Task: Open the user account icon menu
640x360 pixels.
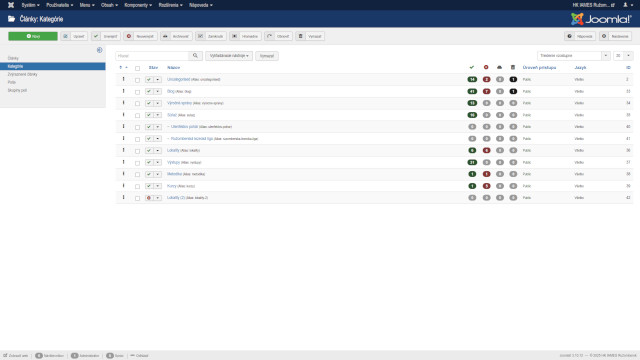Action: (627, 5)
